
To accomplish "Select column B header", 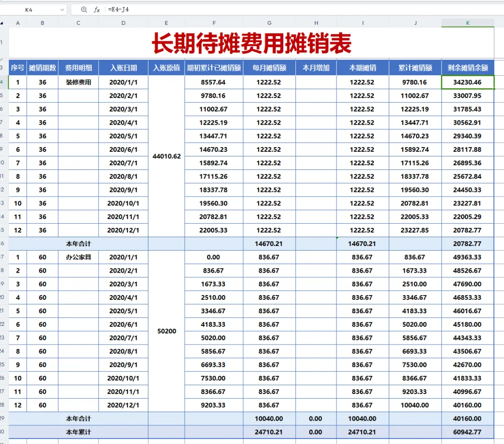I will 42,23.
